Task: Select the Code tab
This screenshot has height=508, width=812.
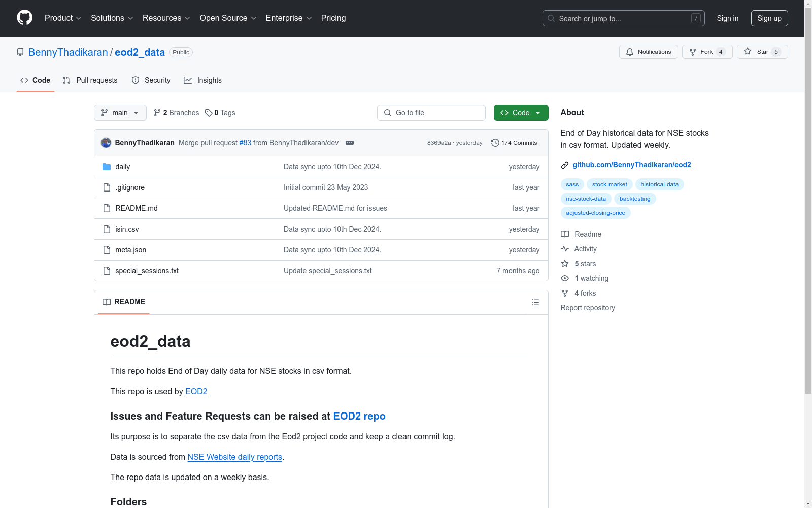Action: coord(36,80)
